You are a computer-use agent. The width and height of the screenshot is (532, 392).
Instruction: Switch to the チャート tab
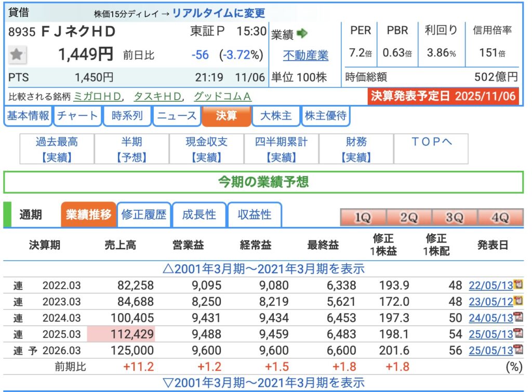tap(78, 116)
